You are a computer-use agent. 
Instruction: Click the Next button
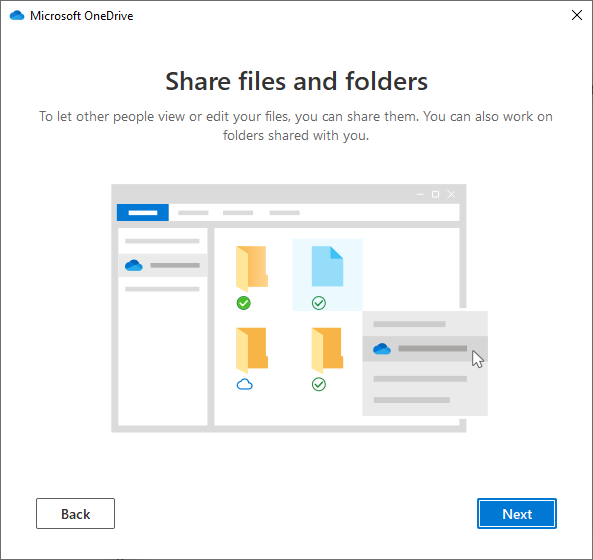point(517,513)
